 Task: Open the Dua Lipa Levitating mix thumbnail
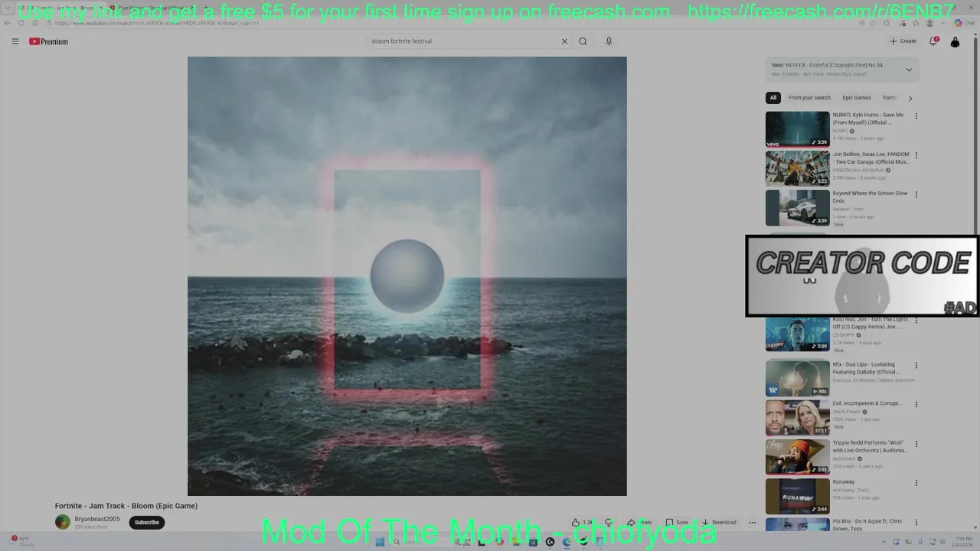coord(797,378)
